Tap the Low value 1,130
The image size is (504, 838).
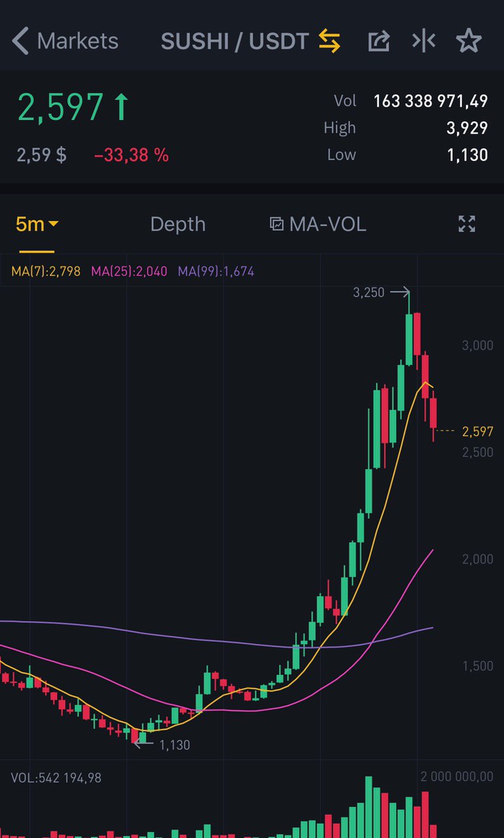tap(467, 155)
